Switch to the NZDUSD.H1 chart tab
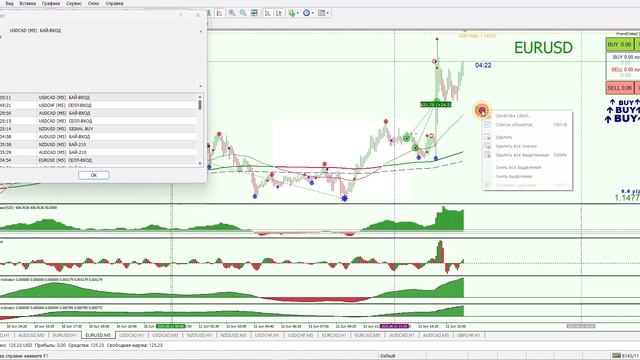640x360 pixels. (199, 335)
